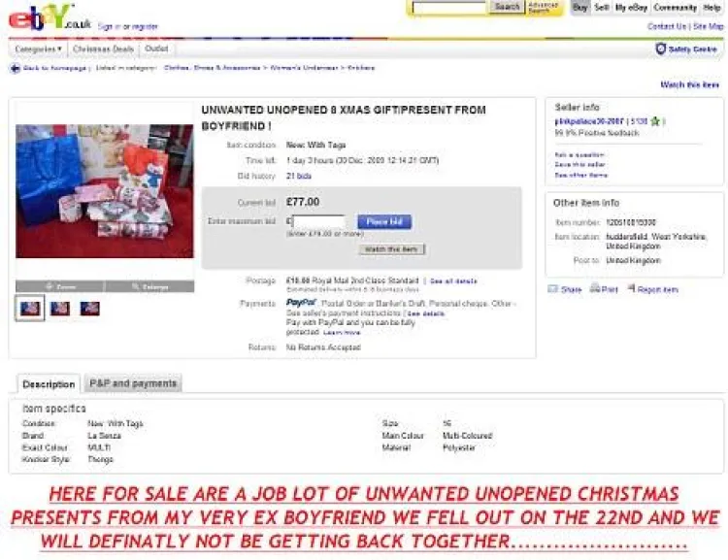The width and height of the screenshot is (728, 560).
Task: Click the My eBay menu item
Action: [x=631, y=8]
